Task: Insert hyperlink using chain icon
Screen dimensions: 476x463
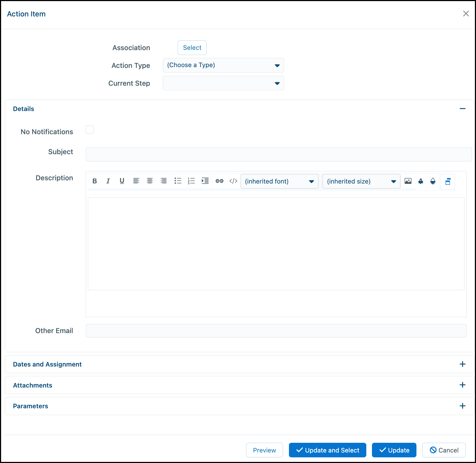Action: pos(219,181)
